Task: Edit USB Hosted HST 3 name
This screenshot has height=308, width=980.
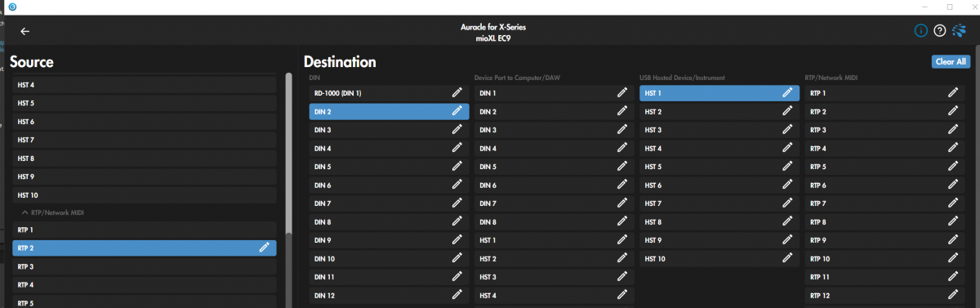Action: [x=787, y=130]
